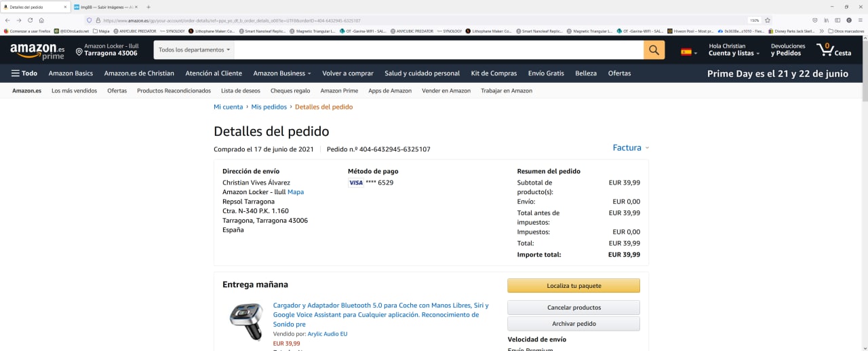Screen dimensions: 868x351
Task: Open Salud y cuidado personal
Action: point(422,73)
